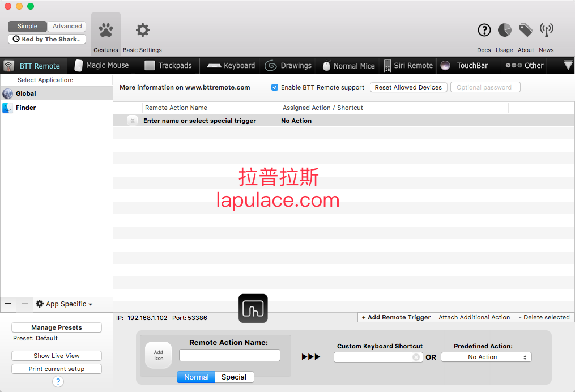This screenshot has width=575, height=392.
Task: Click the Other three-dots icon
Action: click(x=514, y=65)
